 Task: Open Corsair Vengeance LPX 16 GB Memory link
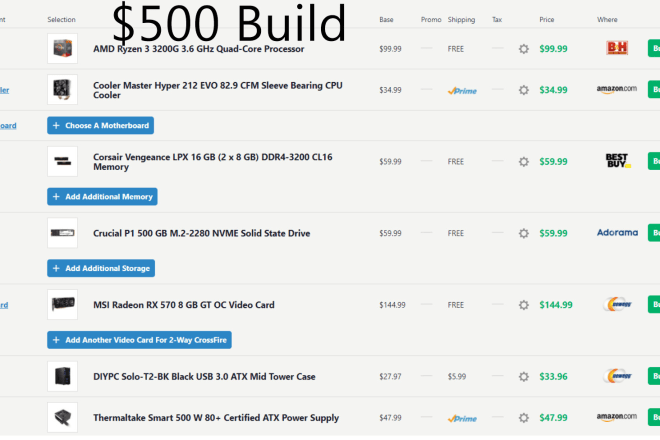213,162
